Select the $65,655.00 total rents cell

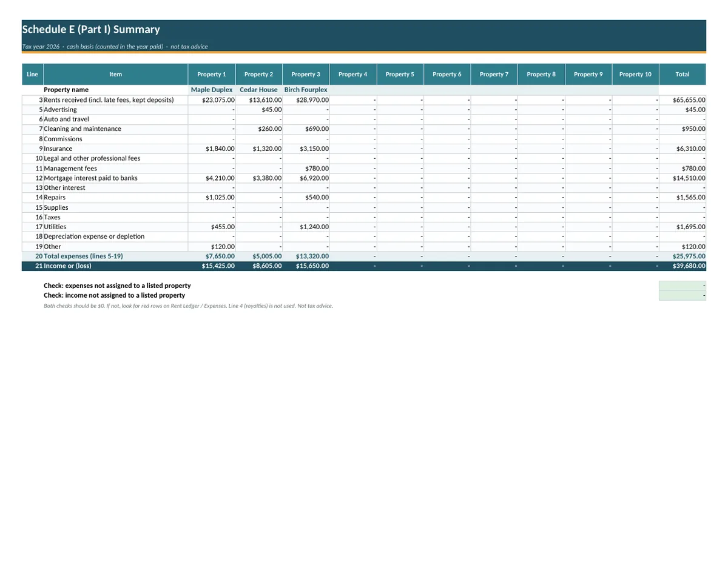click(682, 99)
